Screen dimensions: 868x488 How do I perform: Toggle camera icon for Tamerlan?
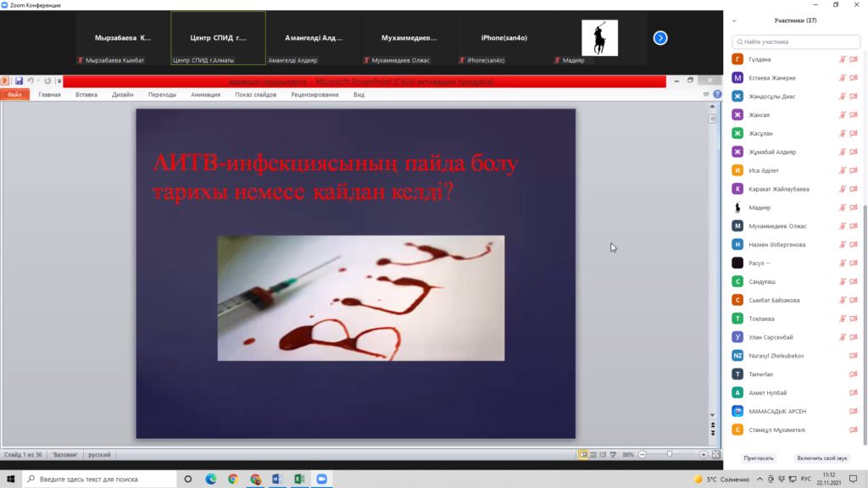coord(854,374)
